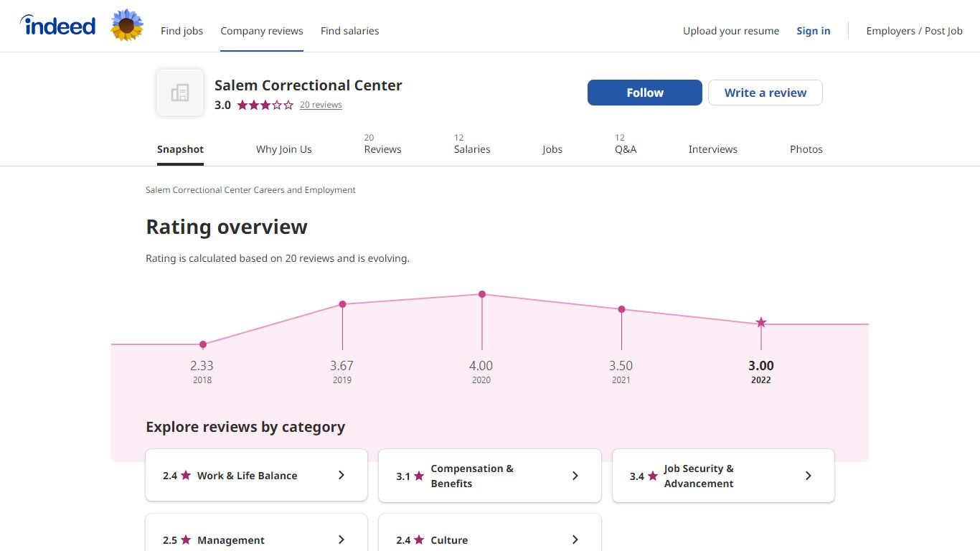This screenshot has width=980, height=551.
Task: Switch to the Snapshot tab
Action: [180, 149]
